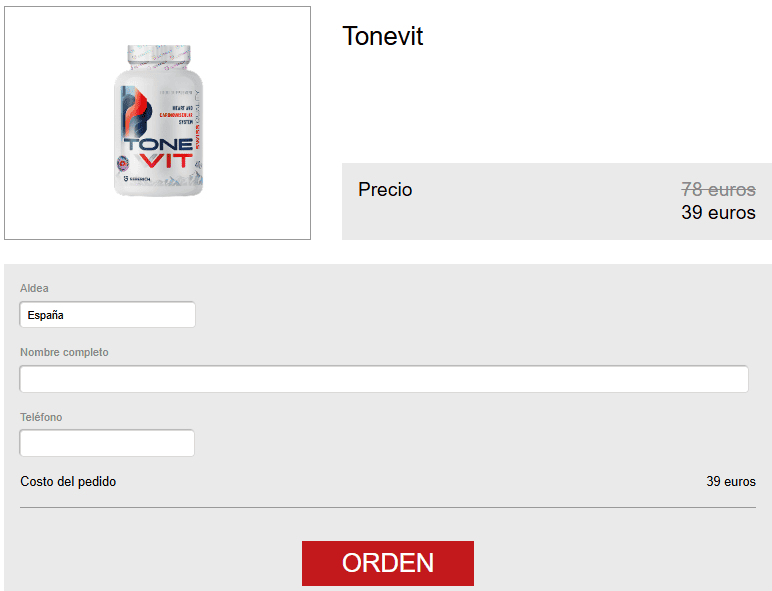Open the España country dropdown

click(107, 315)
